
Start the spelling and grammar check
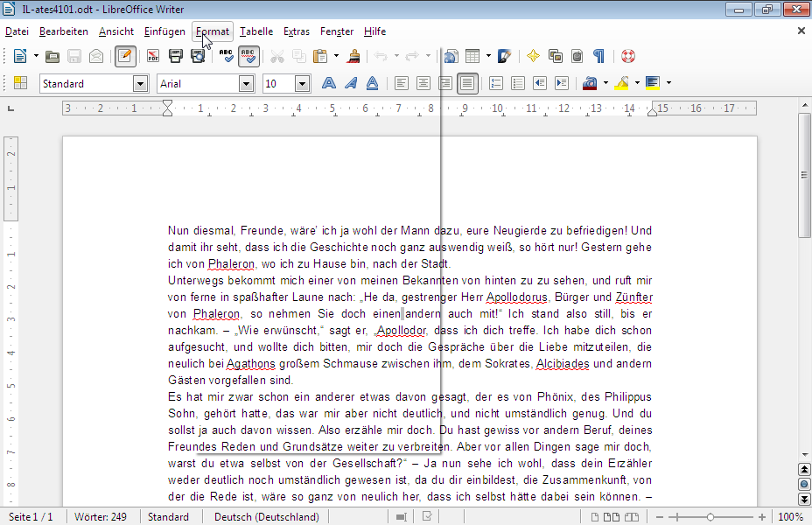227,56
